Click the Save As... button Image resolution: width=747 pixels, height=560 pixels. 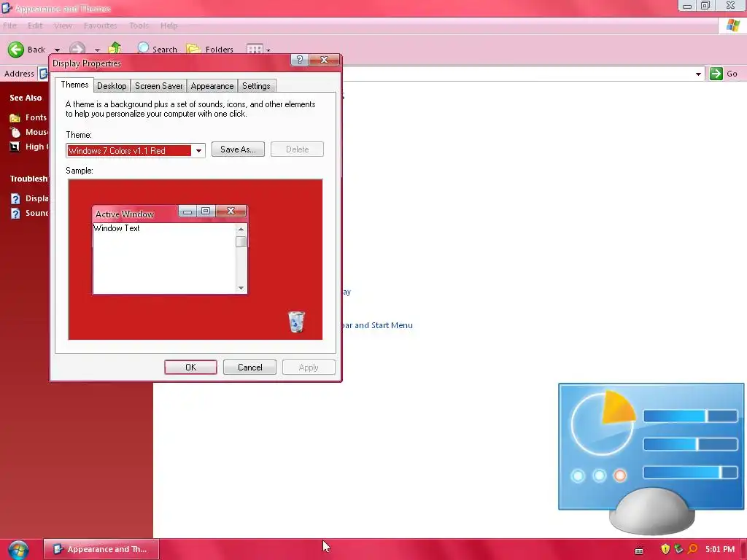pos(238,149)
